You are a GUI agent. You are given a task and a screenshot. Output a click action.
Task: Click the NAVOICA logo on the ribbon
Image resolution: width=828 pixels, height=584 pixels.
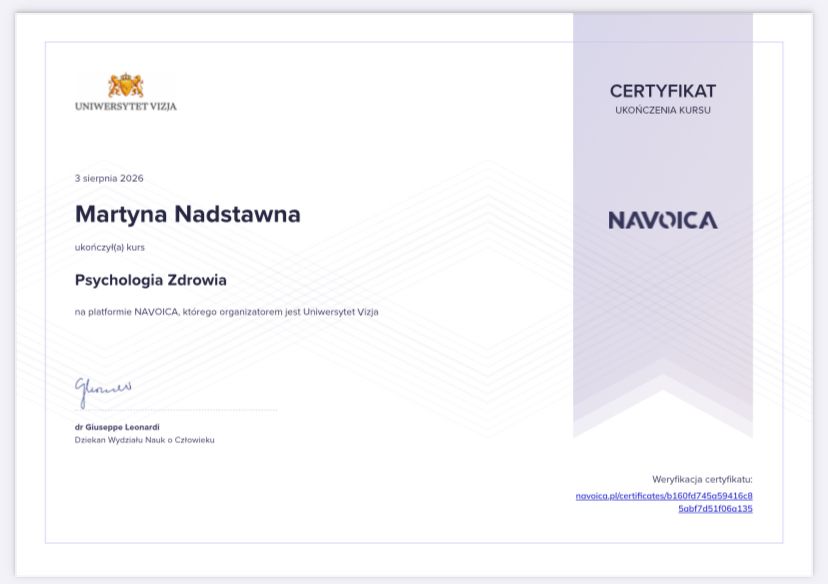pos(663,220)
